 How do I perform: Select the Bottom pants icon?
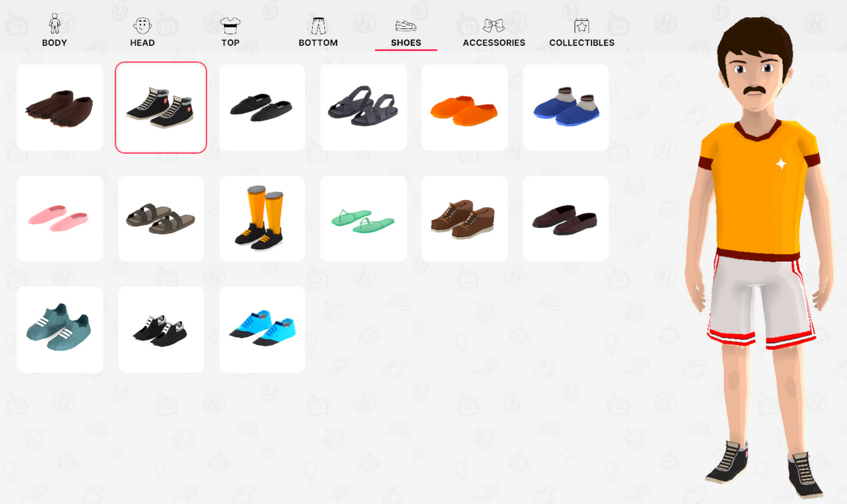pos(318,25)
